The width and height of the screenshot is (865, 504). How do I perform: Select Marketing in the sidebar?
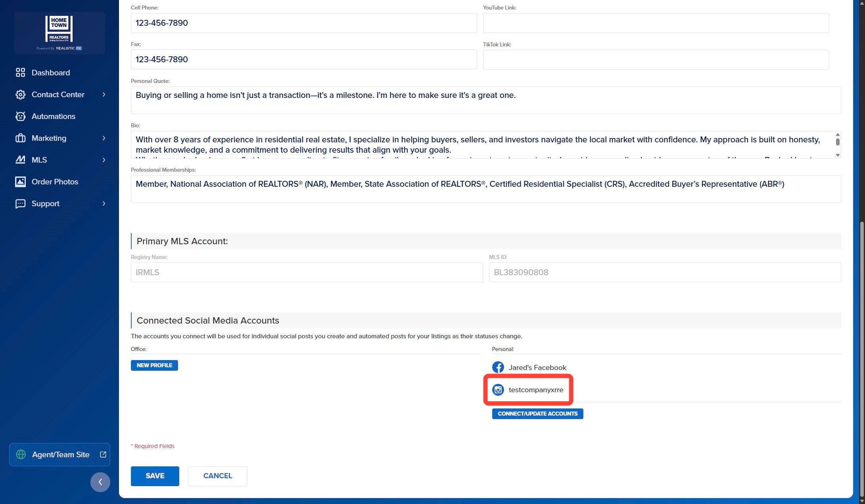pos(49,138)
